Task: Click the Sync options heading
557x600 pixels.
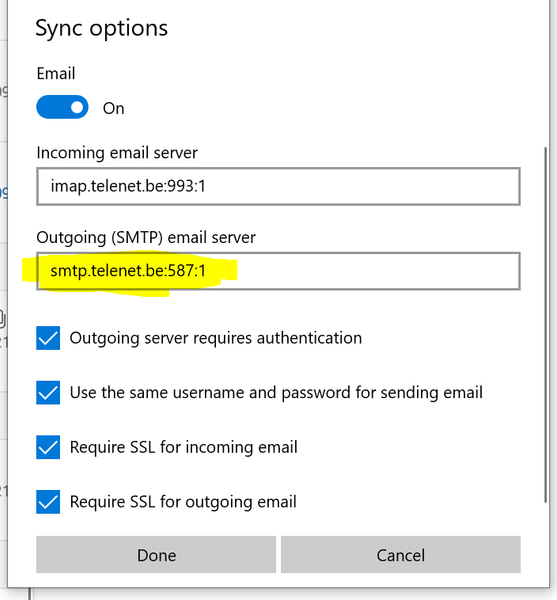Action: [x=102, y=29]
